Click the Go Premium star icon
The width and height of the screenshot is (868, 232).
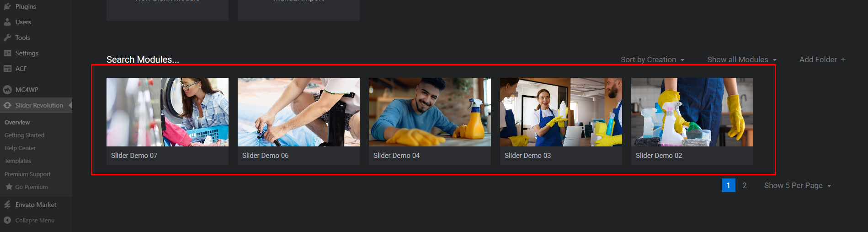[x=9, y=187]
